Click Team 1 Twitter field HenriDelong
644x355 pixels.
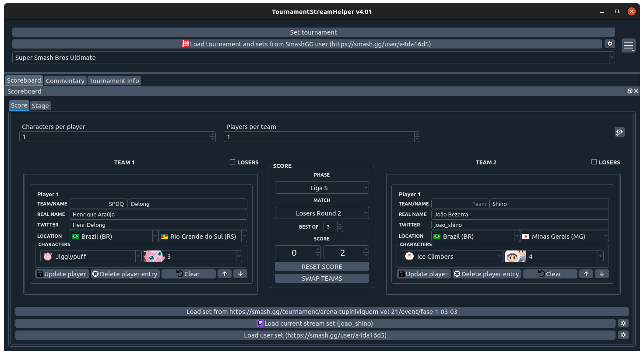point(158,225)
